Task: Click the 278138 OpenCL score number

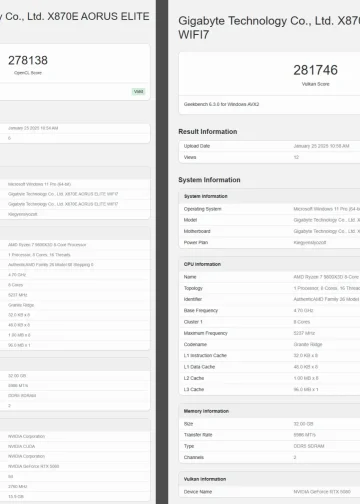Action: click(x=28, y=60)
